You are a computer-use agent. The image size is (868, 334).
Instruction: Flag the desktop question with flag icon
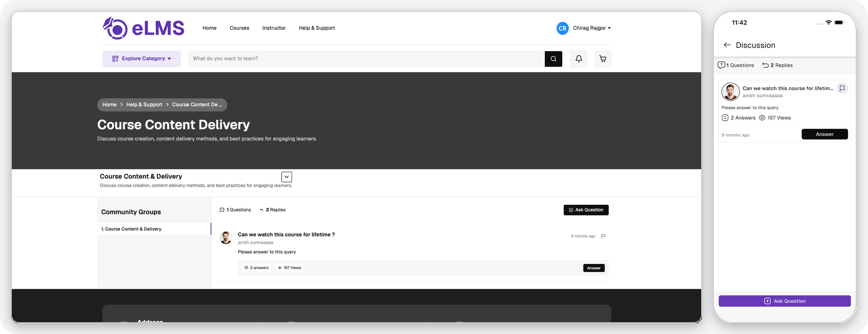click(603, 236)
